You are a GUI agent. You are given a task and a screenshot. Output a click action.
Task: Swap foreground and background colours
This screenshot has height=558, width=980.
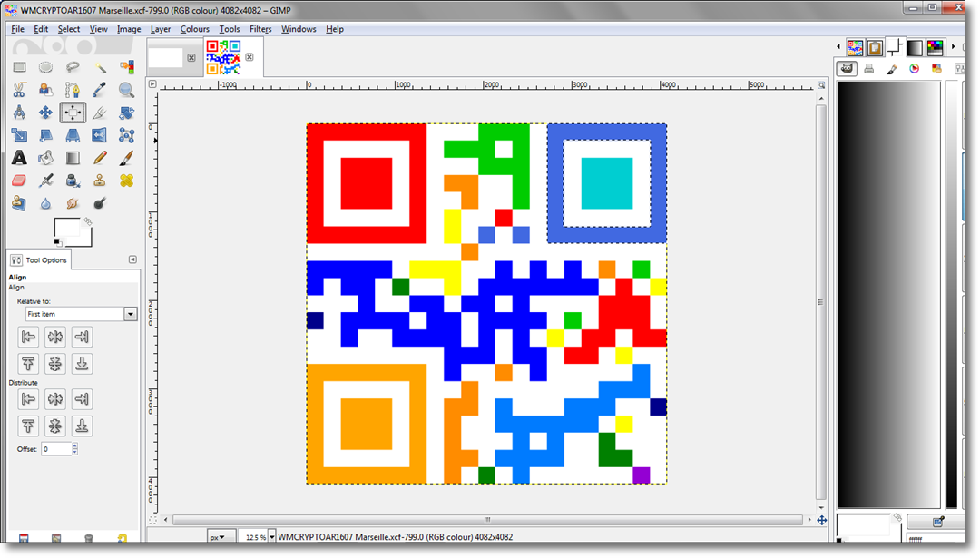click(x=87, y=221)
